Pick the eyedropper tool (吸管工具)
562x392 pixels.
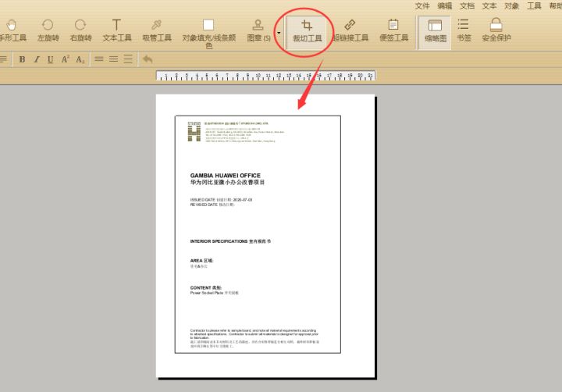(x=157, y=30)
